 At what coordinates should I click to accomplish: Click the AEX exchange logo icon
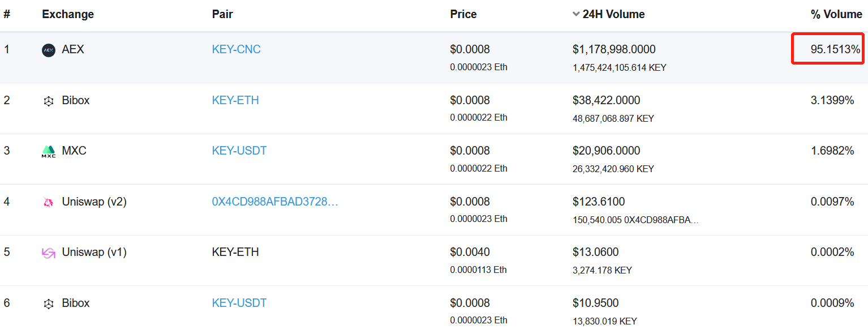(49, 50)
